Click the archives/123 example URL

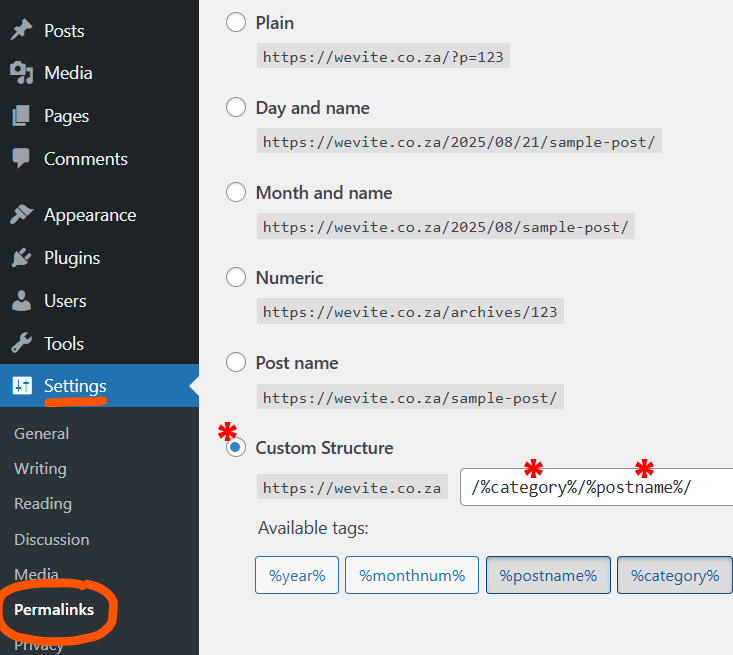410,311
